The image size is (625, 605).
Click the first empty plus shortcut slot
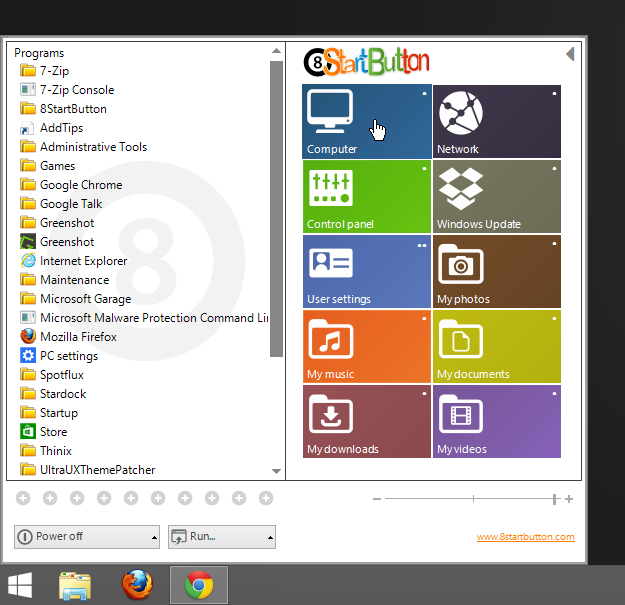pyautogui.click(x=23, y=498)
